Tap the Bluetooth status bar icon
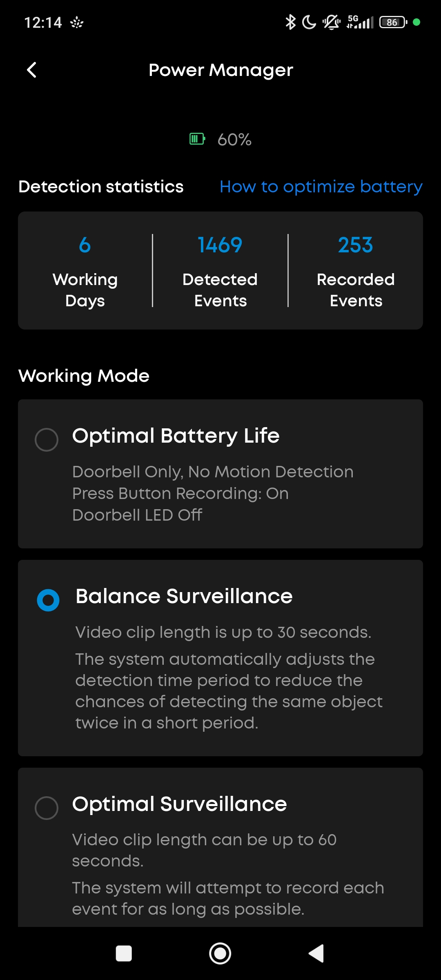 pyautogui.click(x=290, y=22)
